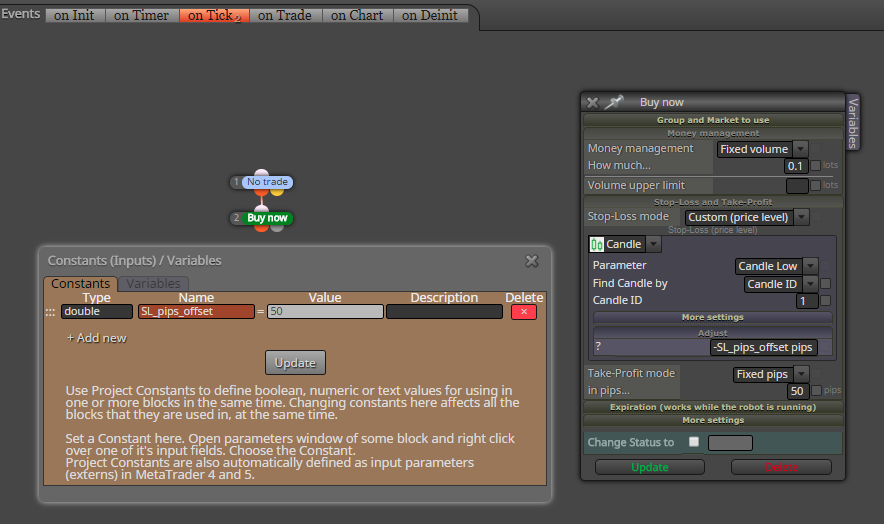Edit the double Type field
Screen dimensions: 884x524
97,311
